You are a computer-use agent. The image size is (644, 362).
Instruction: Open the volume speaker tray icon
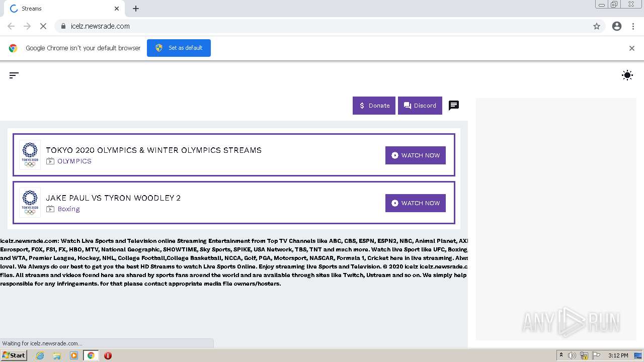point(572,355)
